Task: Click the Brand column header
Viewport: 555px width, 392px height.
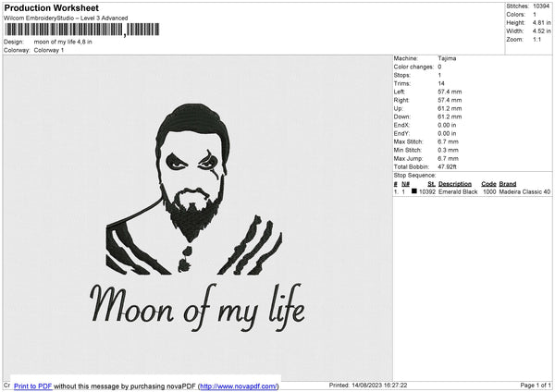Action: pos(508,184)
